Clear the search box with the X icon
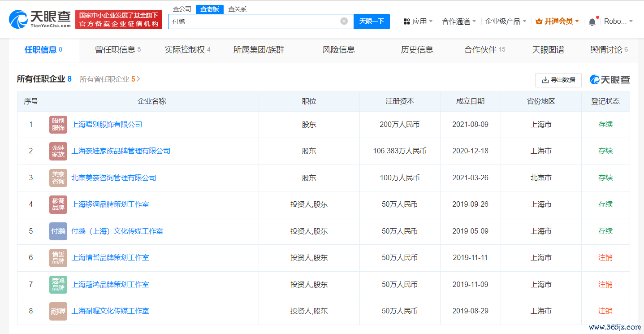Image resolution: width=644 pixels, height=334 pixels. click(x=344, y=21)
